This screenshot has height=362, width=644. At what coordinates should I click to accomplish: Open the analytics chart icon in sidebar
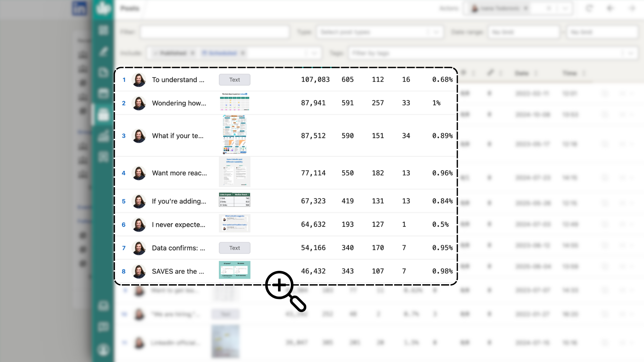pos(103,136)
